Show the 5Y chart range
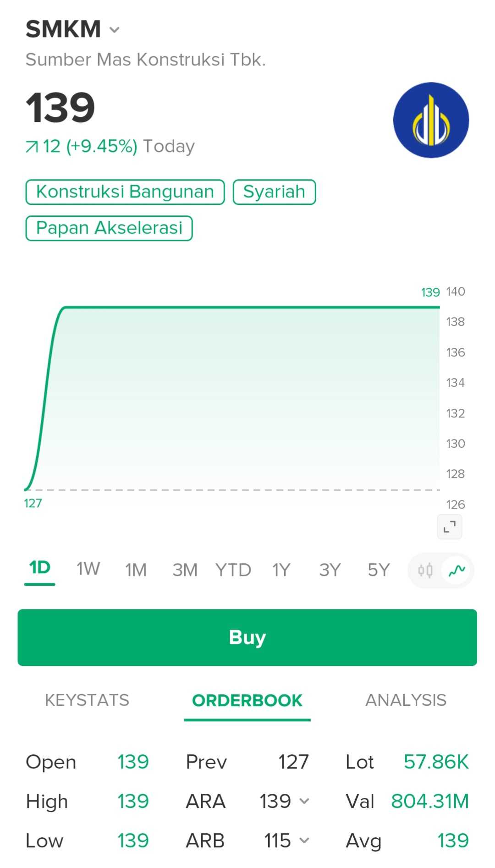Image resolution: width=495 pixels, height=868 pixels. [x=379, y=570]
